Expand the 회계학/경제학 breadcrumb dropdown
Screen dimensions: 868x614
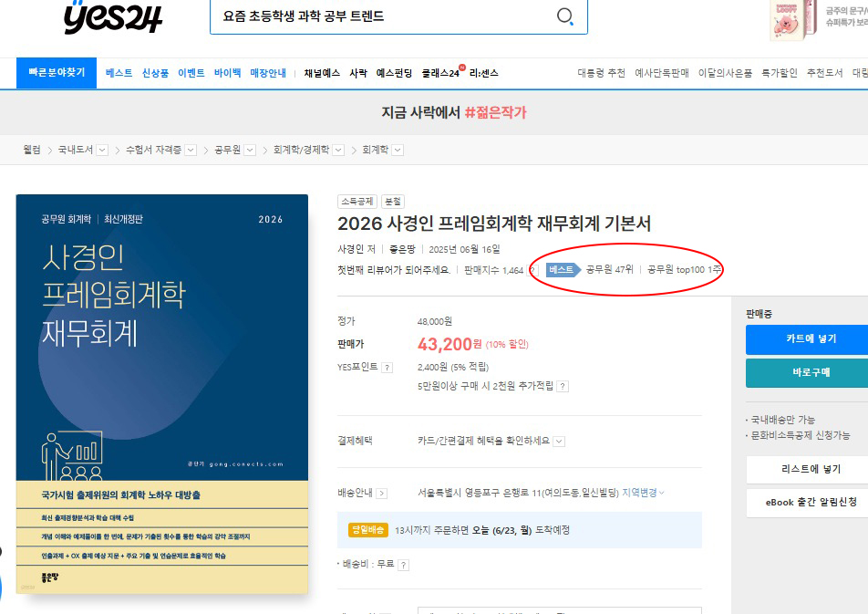[x=339, y=151]
